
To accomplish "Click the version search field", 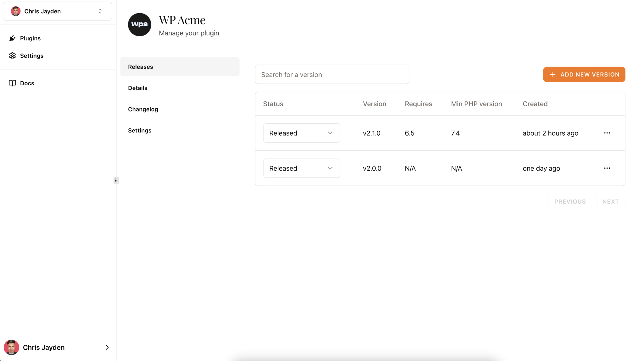I will pyautogui.click(x=332, y=74).
